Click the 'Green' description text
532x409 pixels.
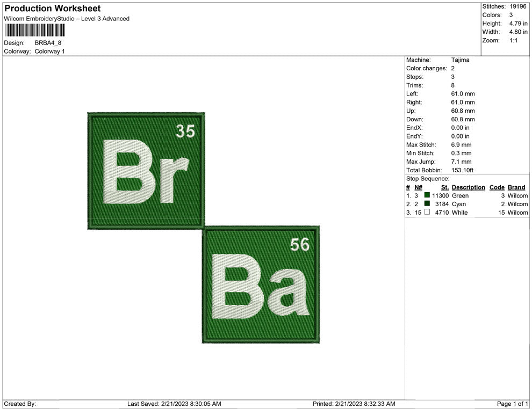(x=460, y=195)
